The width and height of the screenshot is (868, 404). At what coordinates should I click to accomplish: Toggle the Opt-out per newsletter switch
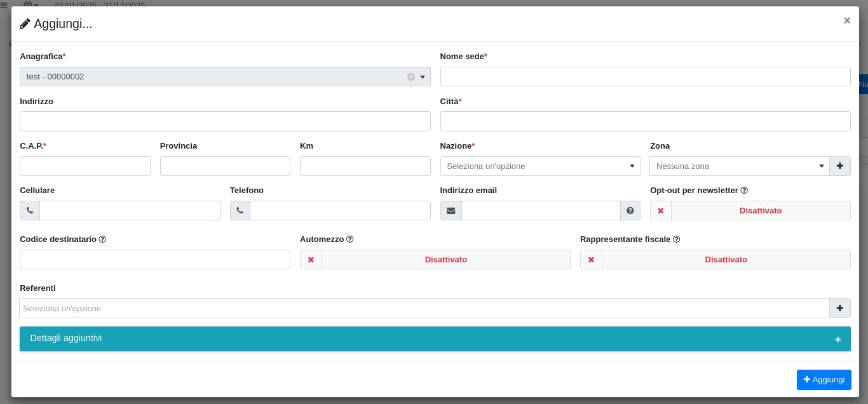tap(750, 211)
